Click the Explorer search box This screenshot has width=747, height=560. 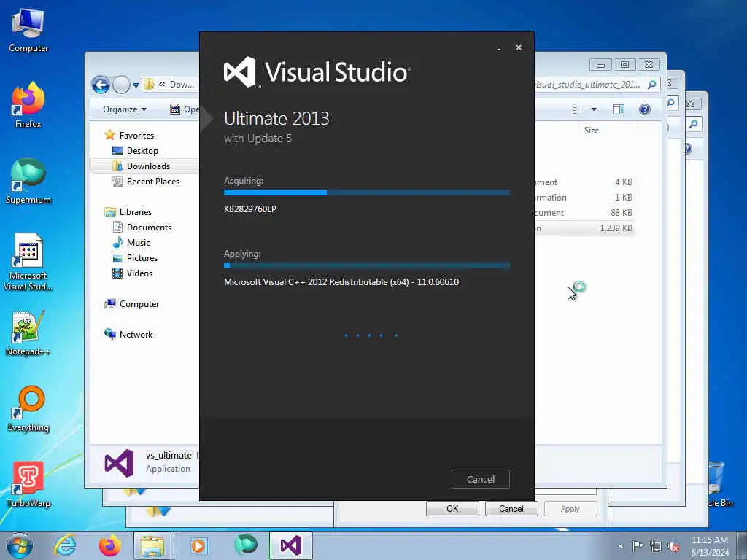(x=589, y=85)
